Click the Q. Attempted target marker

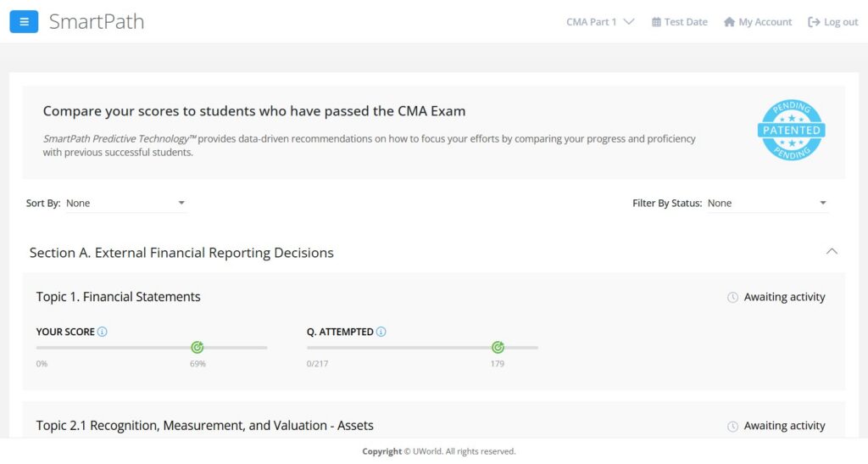click(x=498, y=347)
